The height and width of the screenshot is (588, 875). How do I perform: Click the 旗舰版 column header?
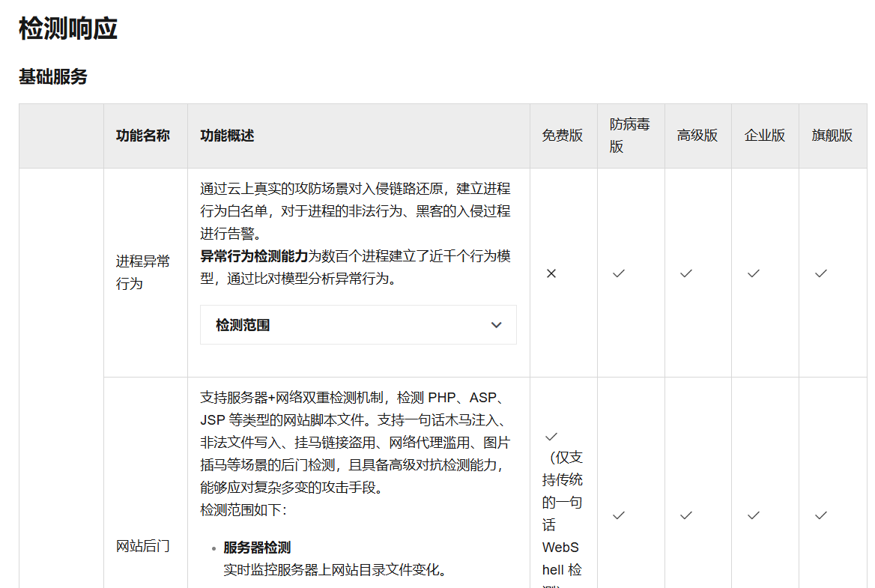point(832,136)
